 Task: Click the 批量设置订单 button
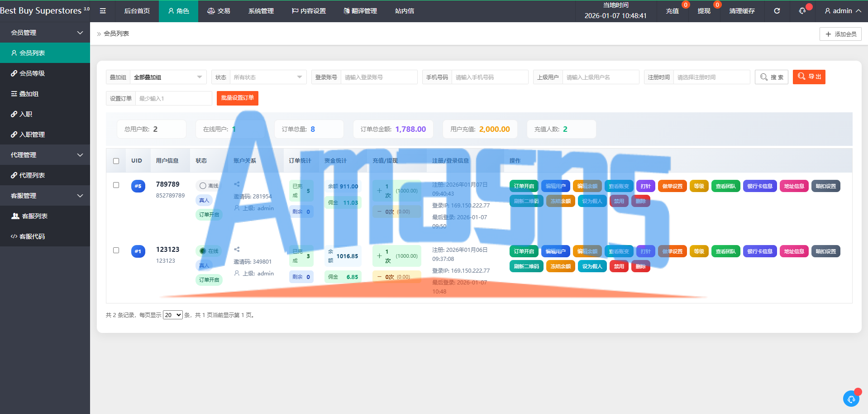(237, 98)
